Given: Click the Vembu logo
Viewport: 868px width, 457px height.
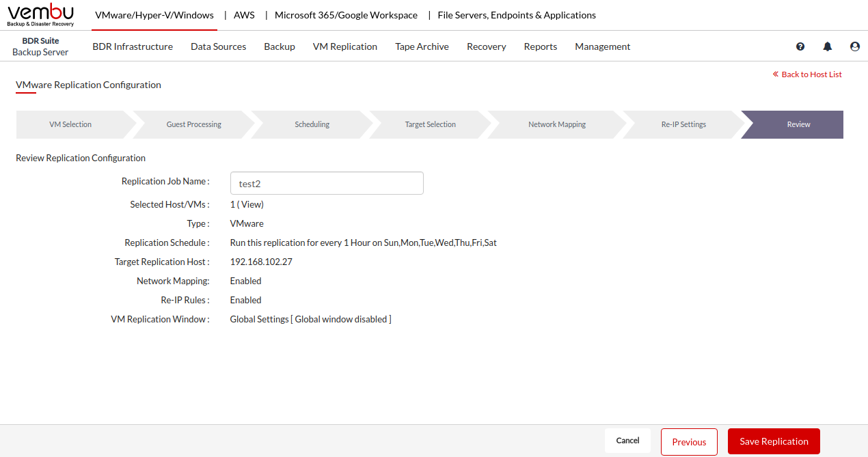Looking at the screenshot, I should tap(40, 15).
